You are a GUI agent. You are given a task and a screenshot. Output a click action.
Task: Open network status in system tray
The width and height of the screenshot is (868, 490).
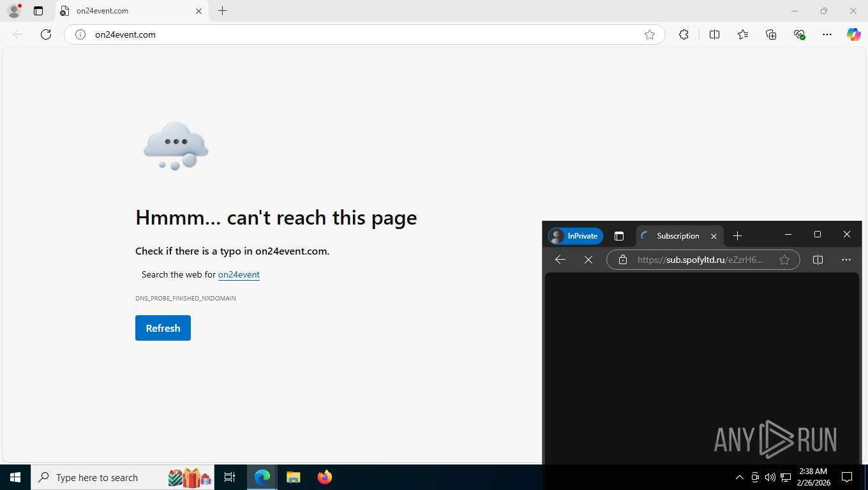pos(786,477)
